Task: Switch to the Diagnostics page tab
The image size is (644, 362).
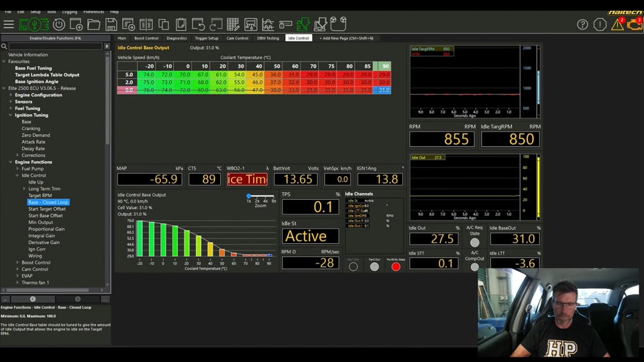Action: (176, 38)
